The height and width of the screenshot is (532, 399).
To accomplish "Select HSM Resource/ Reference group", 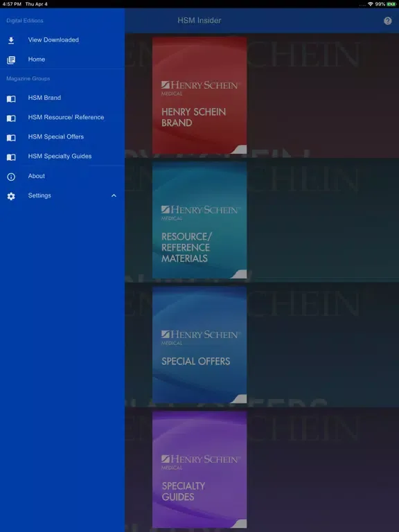I will (62, 117).
